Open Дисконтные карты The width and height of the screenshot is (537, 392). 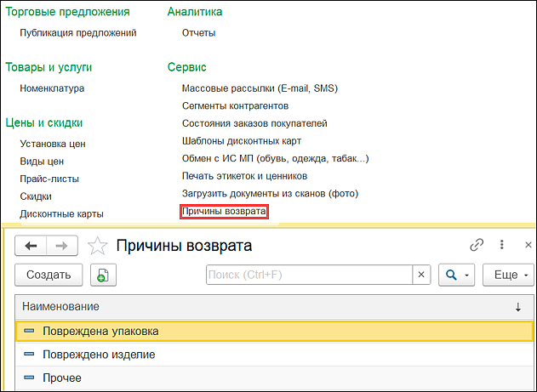click(x=61, y=213)
